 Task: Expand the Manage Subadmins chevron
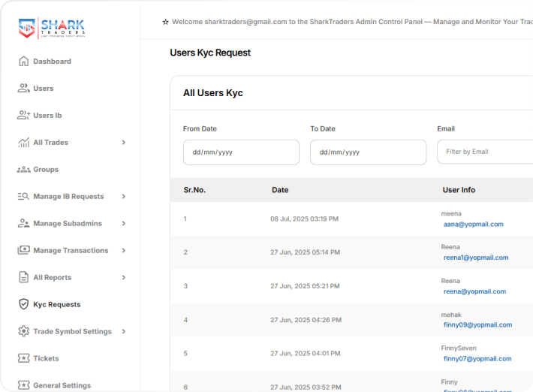(124, 223)
